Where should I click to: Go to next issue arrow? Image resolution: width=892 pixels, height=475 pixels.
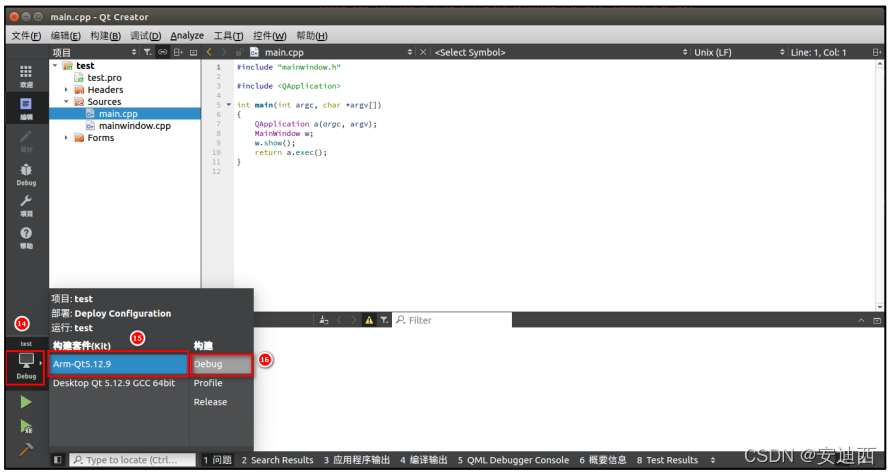354,320
